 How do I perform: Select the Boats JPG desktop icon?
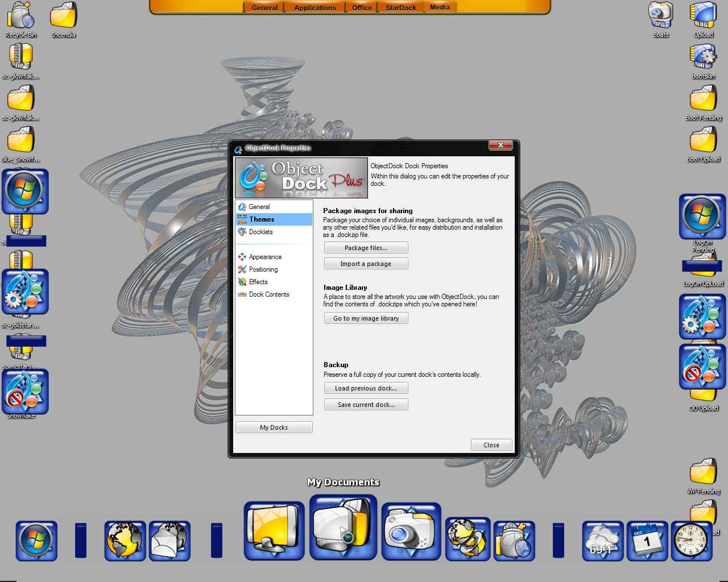pyautogui.click(x=661, y=20)
